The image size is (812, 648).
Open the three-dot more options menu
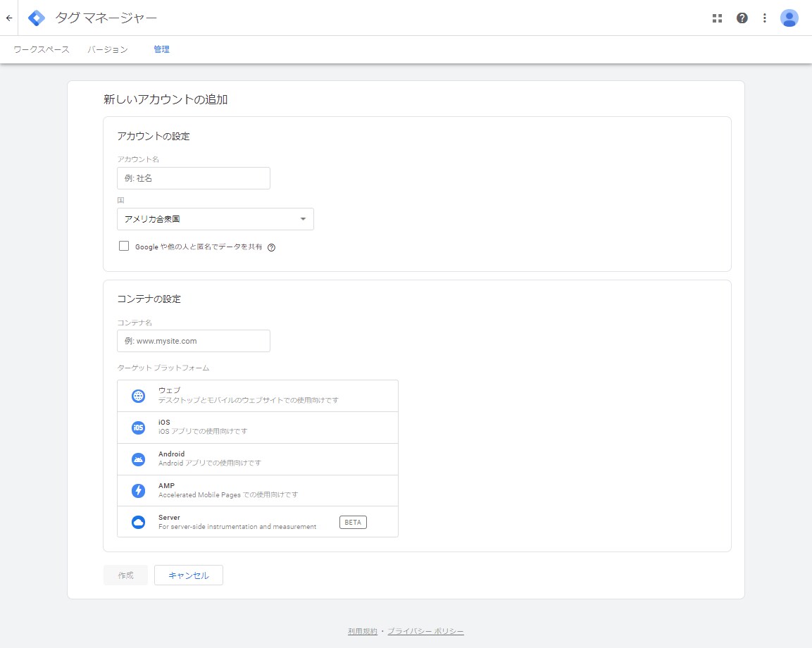[765, 18]
